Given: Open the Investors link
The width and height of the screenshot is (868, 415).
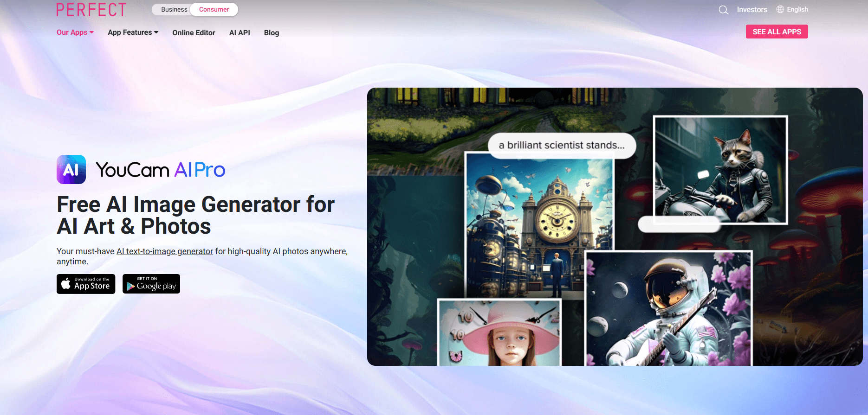Looking at the screenshot, I should 752,9.
